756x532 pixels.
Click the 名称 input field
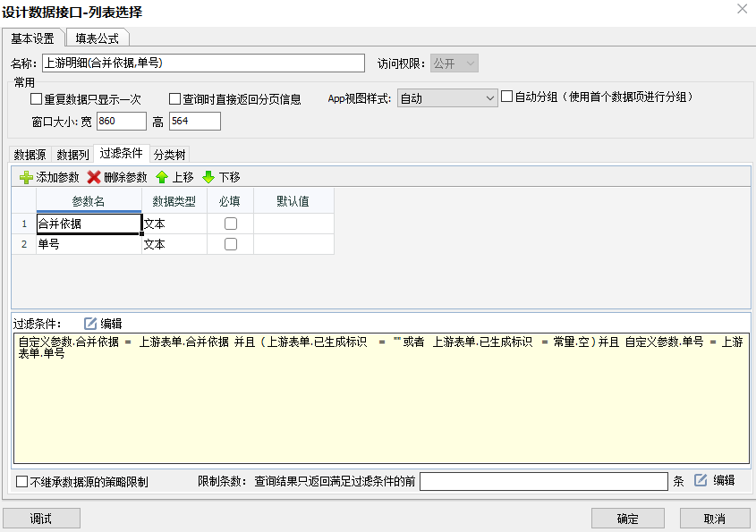pos(203,63)
